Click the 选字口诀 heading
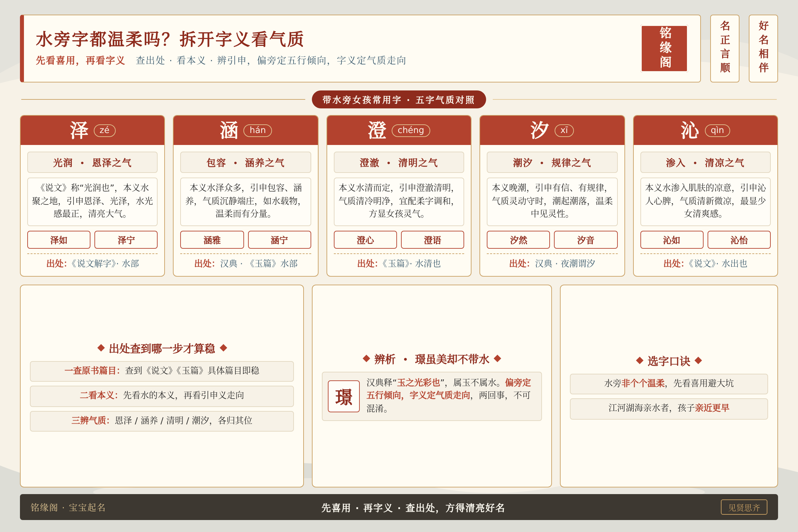 pos(669,361)
